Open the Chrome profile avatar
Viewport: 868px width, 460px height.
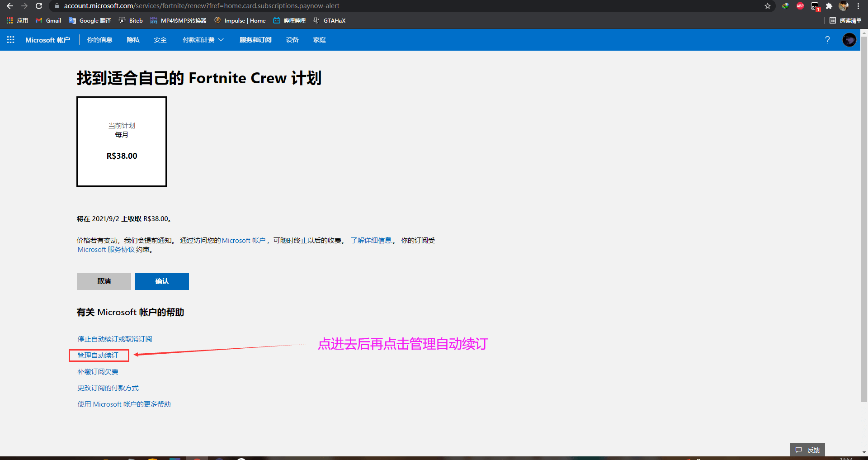(x=844, y=6)
